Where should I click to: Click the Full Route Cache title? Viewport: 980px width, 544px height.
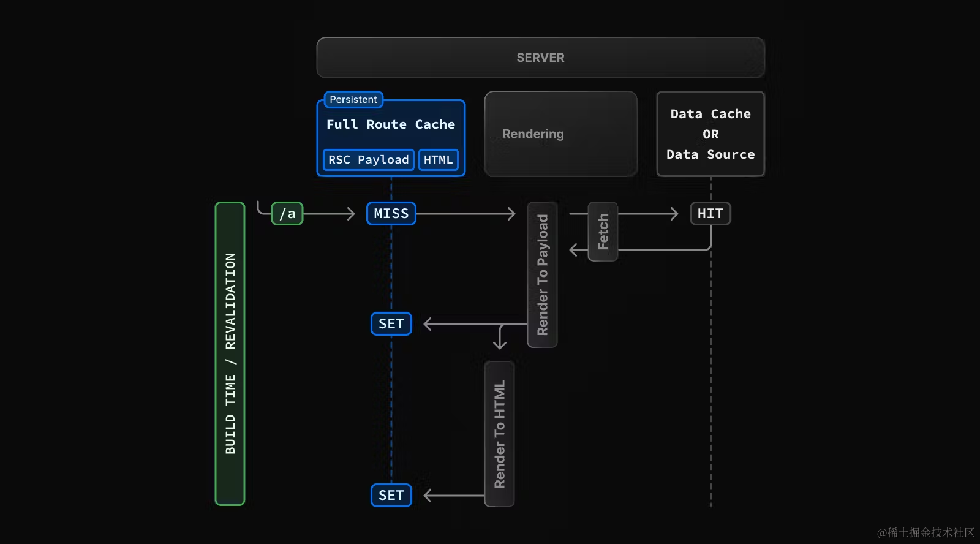click(x=391, y=124)
